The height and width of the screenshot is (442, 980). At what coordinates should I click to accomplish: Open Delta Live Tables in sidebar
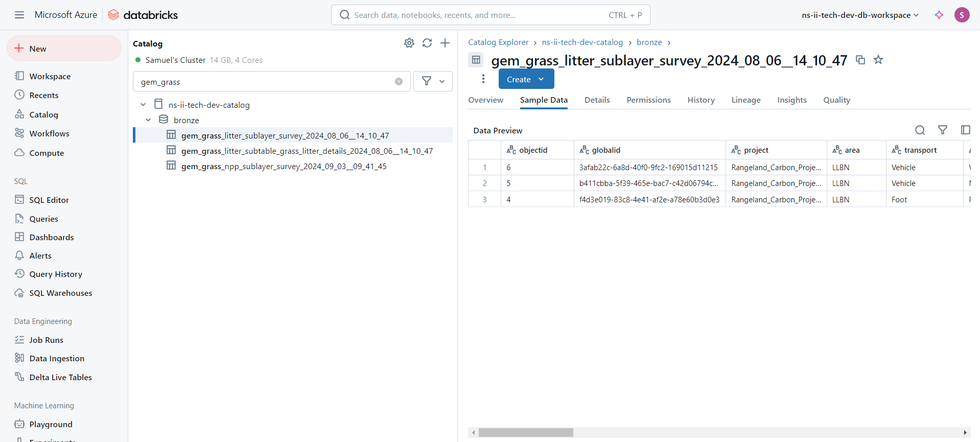point(60,377)
